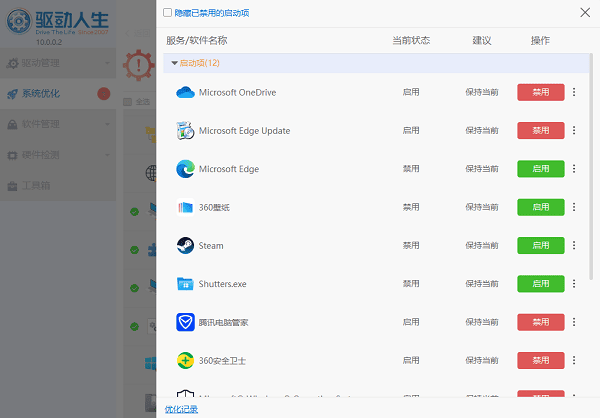
Task: Click the Microsoft Edge browser icon
Action: 185,169
